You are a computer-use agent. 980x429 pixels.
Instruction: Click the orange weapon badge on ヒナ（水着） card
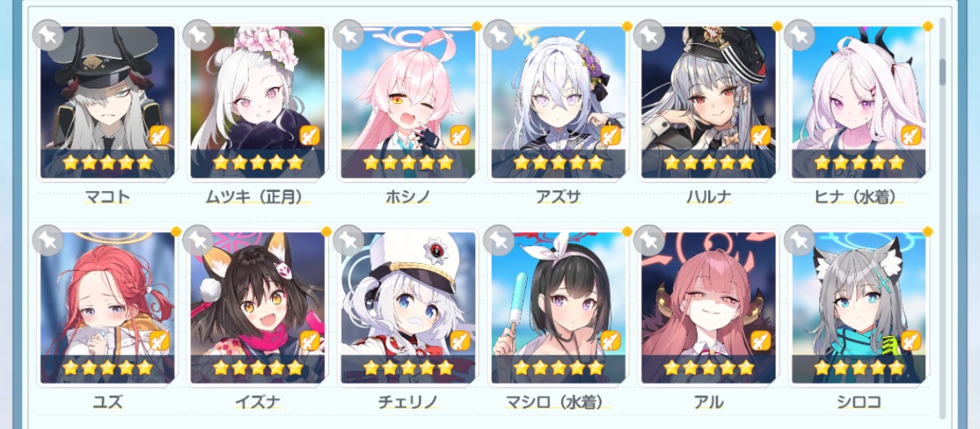[x=911, y=136]
